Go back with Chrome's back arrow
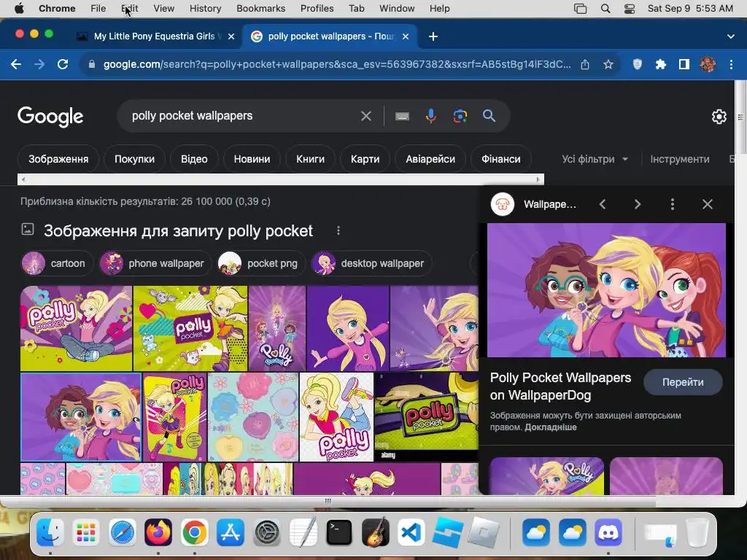 pos(16,64)
